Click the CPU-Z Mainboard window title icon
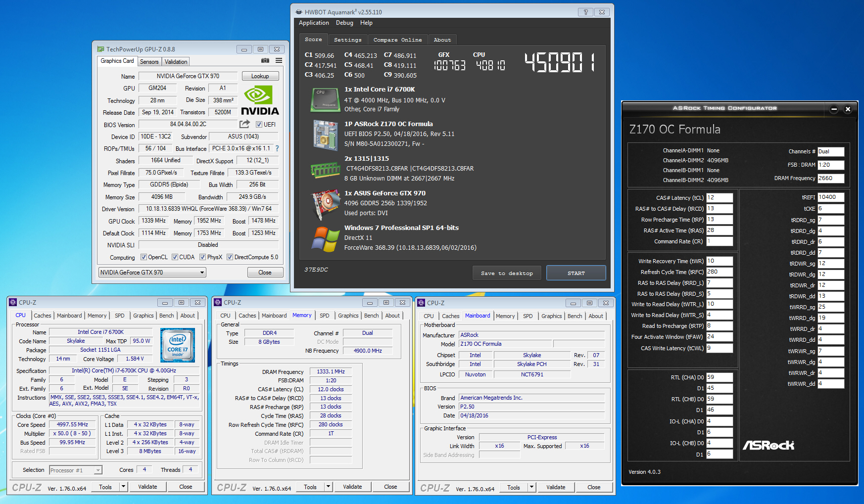The height and width of the screenshot is (504, 864). [x=421, y=303]
